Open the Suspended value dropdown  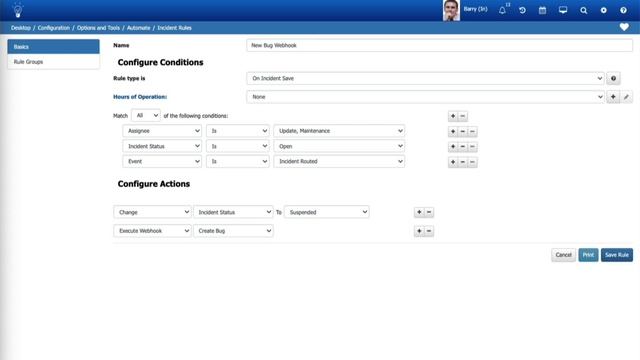tap(327, 212)
